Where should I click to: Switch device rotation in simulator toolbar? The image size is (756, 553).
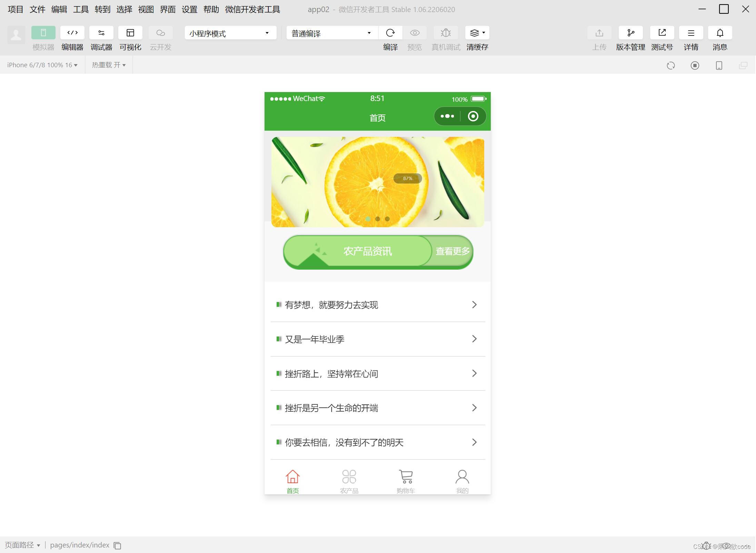[719, 65]
